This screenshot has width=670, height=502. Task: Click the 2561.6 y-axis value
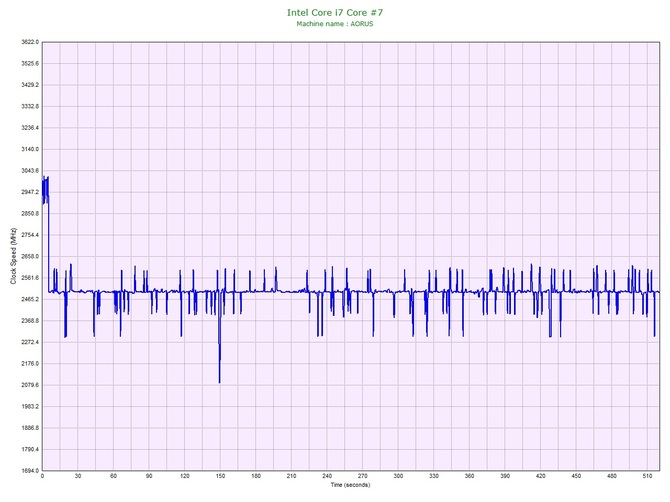tap(30, 278)
